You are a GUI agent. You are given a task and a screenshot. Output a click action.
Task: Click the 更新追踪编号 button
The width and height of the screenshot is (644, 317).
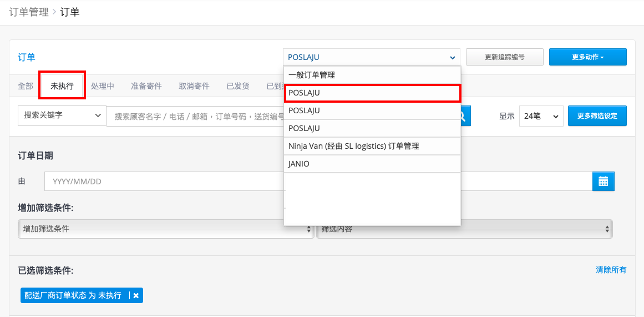tap(505, 57)
